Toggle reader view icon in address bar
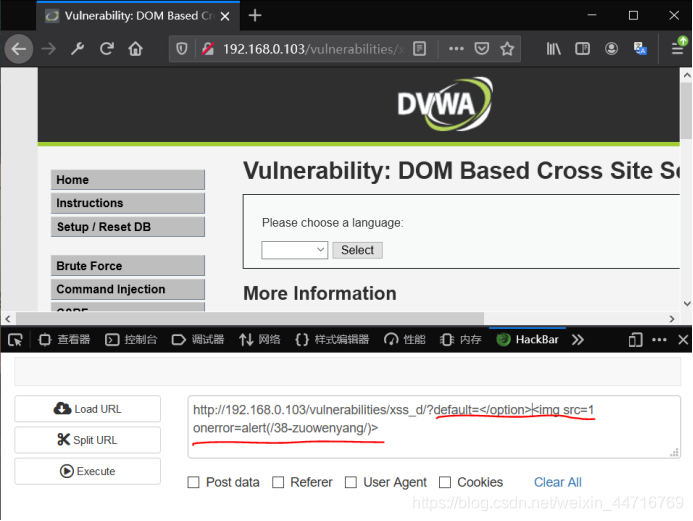693x521 pixels. pos(419,49)
